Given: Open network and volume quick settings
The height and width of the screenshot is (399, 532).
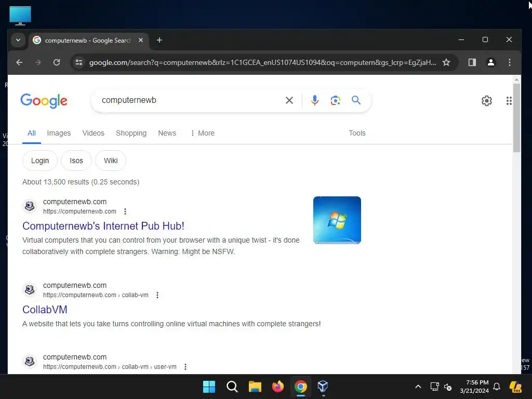Looking at the screenshot, I should (441, 387).
